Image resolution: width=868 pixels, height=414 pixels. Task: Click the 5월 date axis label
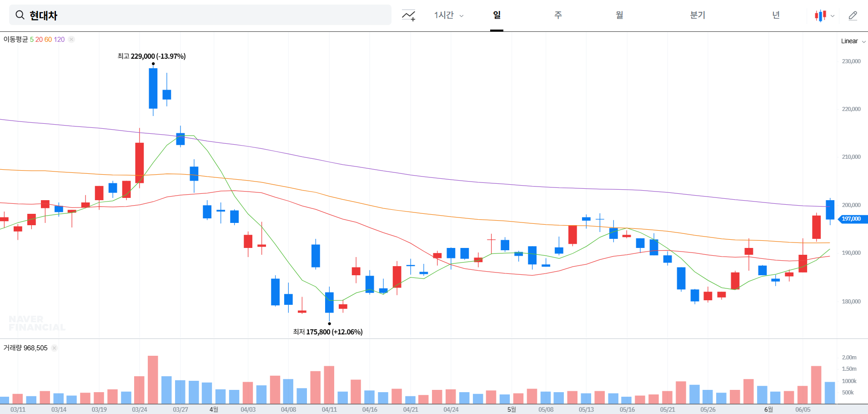pos(512,409)
